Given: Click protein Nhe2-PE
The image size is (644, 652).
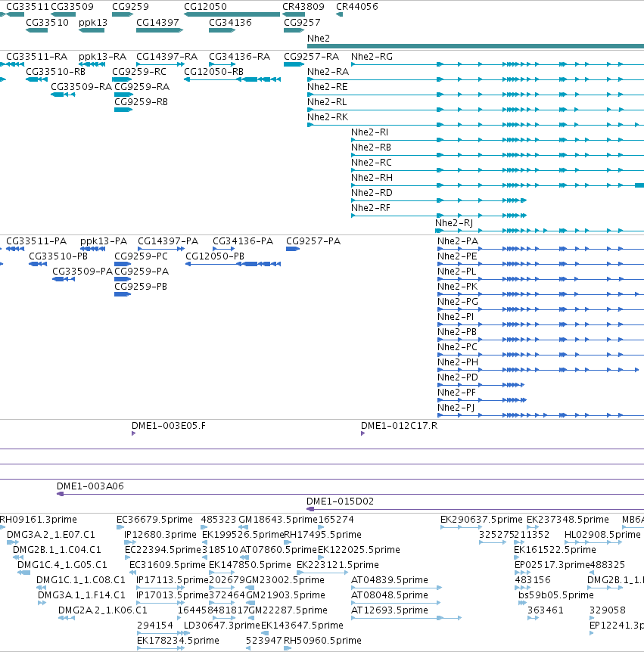Looking at the screenshot, I should click(x=457, y=256).
